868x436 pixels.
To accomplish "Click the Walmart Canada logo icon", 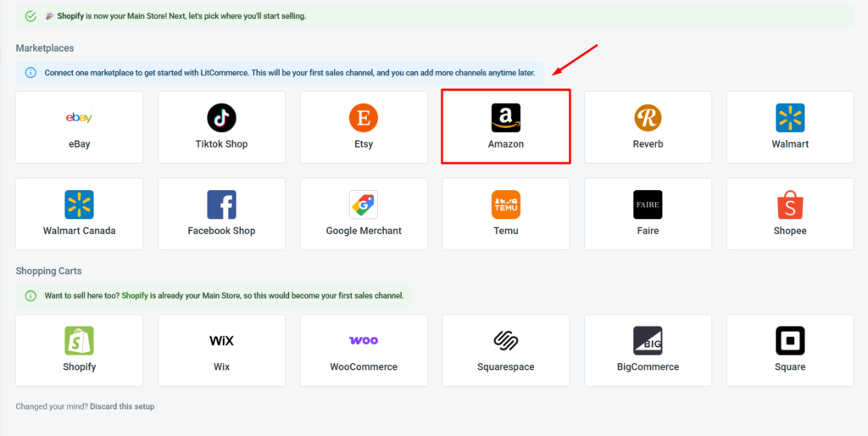I will click(x=79, y=204).
